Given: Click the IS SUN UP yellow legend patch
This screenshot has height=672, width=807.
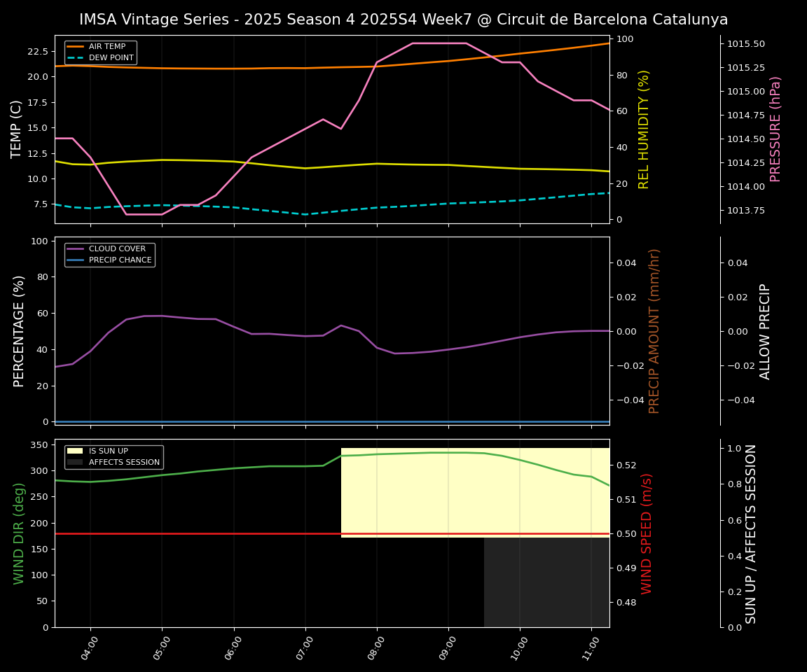Looking at the screenshot, I should pos(76,451).
